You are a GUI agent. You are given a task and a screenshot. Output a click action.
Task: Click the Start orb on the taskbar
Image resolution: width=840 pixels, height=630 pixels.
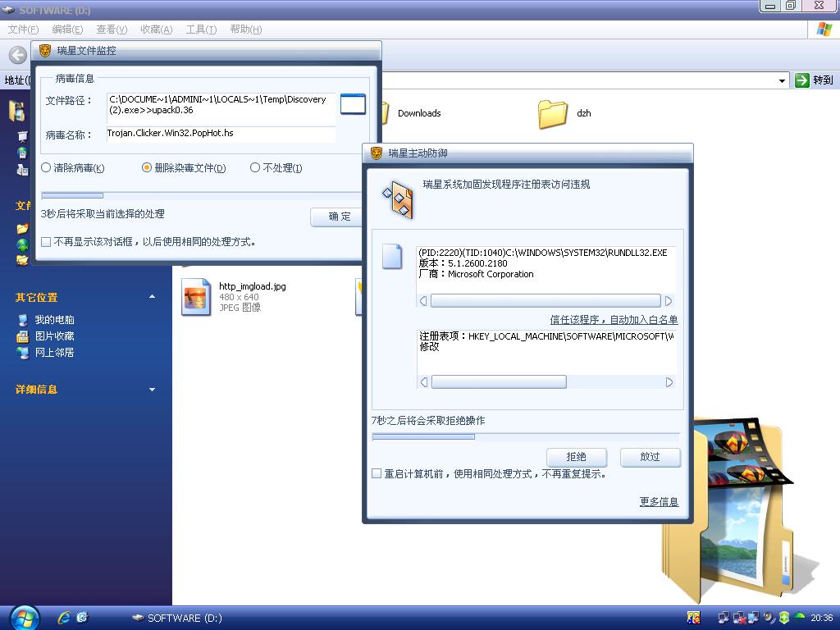[x=24, y=619]
